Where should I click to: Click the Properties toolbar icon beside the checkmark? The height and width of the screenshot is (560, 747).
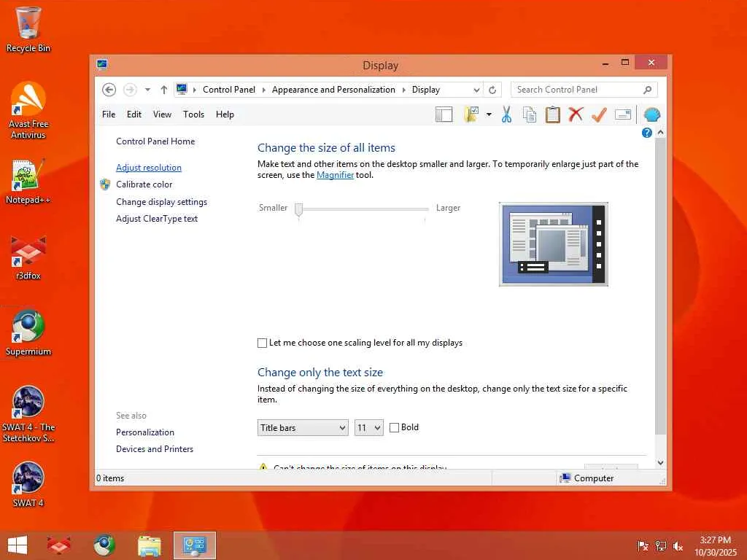(623, 114)
